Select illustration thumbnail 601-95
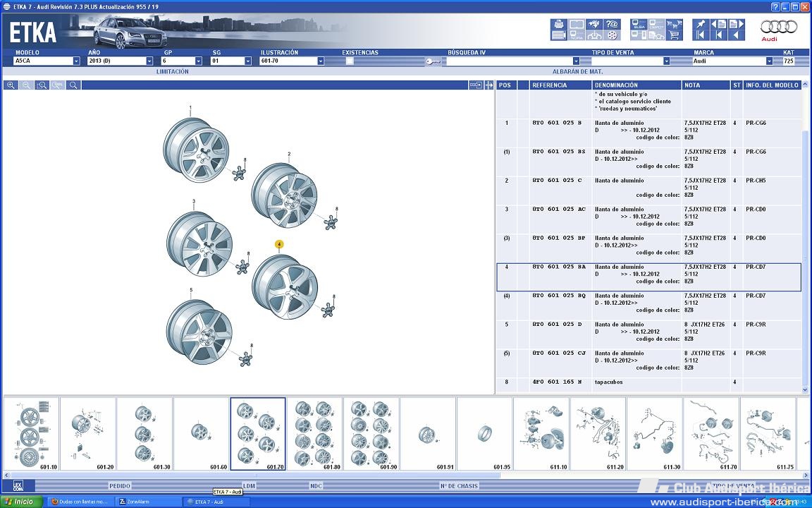 [x=485, y=434]
